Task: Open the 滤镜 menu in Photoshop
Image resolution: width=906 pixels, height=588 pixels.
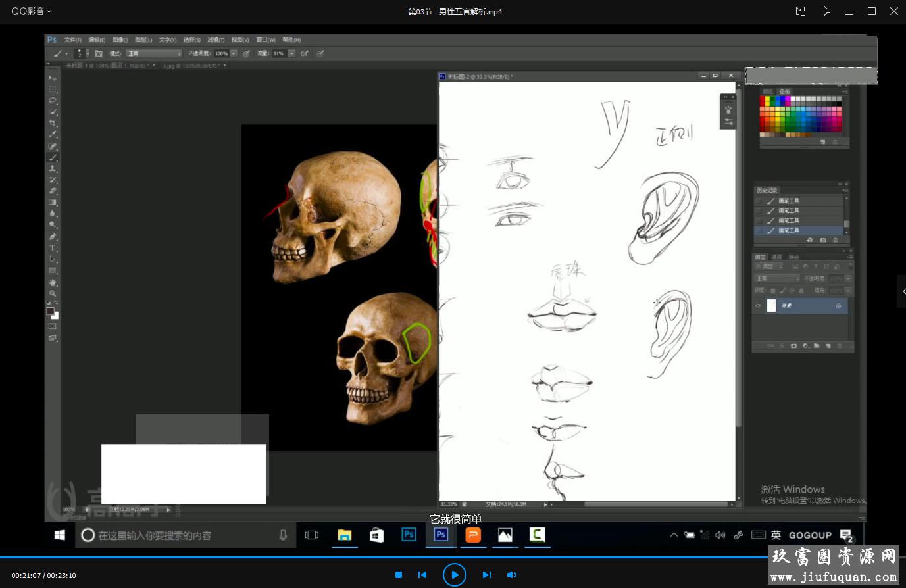Action: pyautogui.click(x=216, y=40)
